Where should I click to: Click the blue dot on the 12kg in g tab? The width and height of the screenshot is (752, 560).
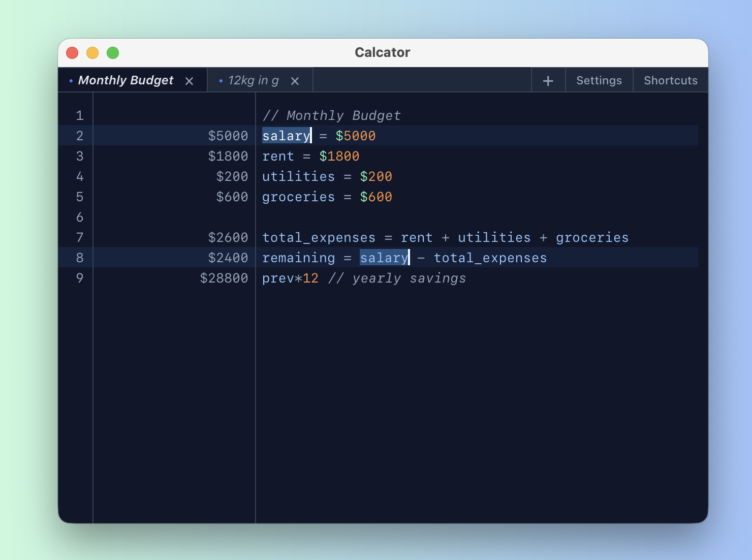[x=221, y=80]
